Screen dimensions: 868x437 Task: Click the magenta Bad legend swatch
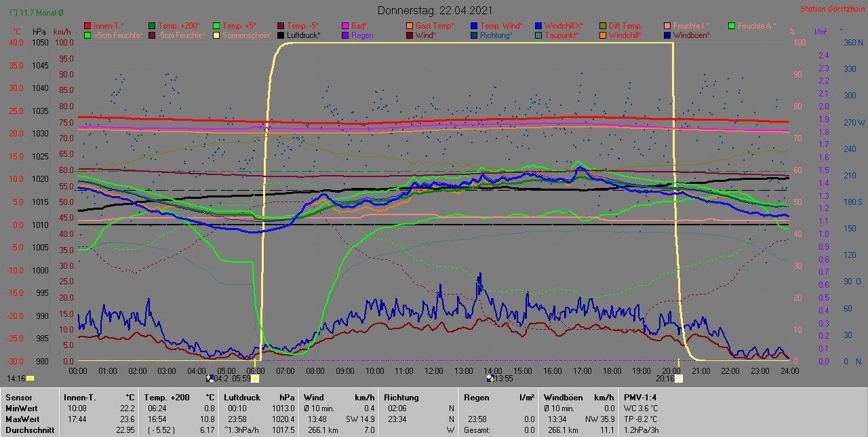(345, 26)
